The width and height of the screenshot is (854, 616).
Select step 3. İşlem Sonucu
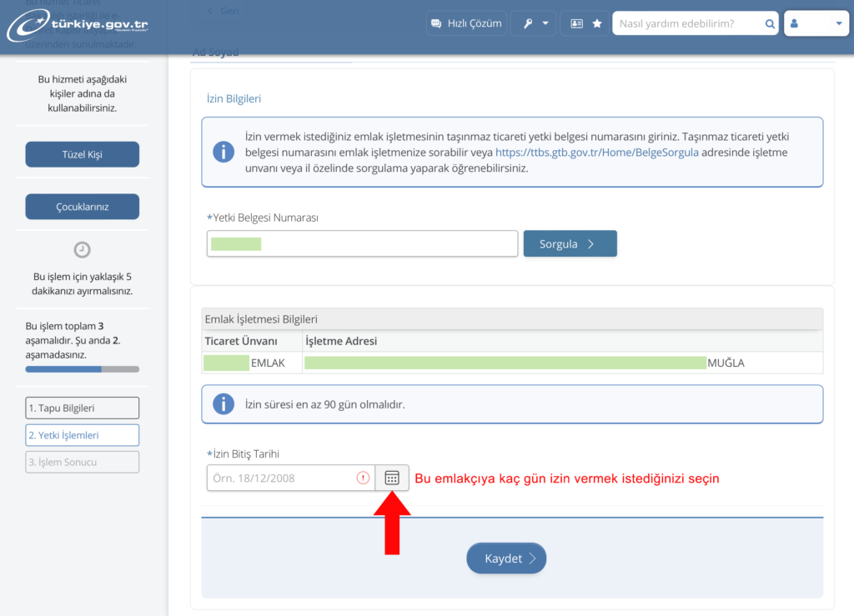coord(83,462)
